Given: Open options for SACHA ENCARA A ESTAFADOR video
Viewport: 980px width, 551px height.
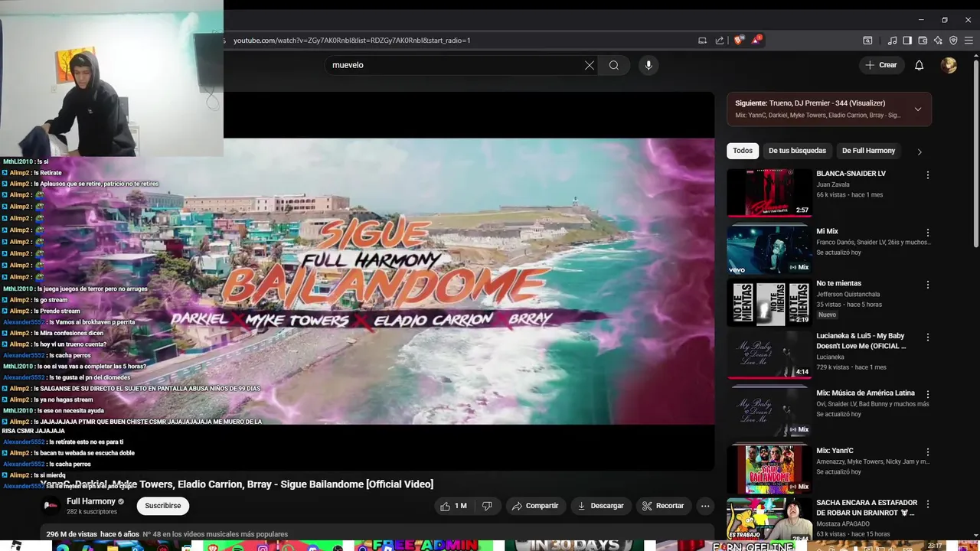Looking at the screenshot, I should (928, 504).
